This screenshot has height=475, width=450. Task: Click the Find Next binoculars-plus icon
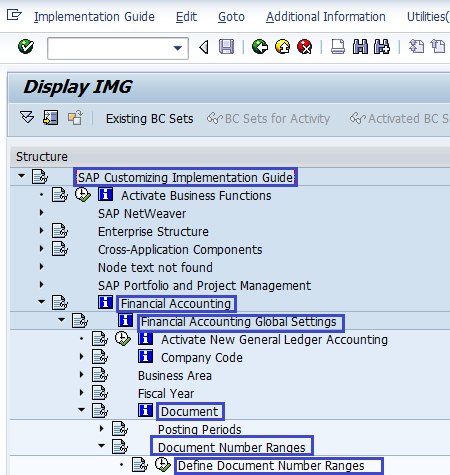click(x=382, y=47)
